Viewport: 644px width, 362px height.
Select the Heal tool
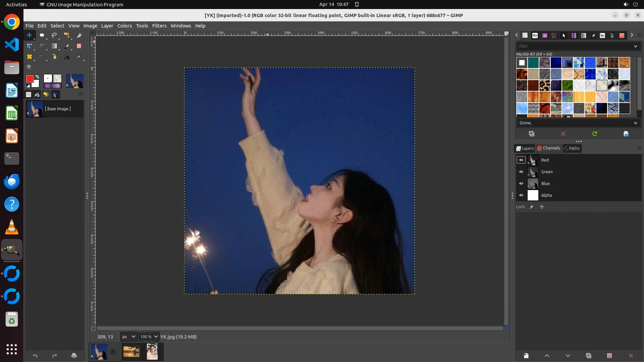click(x=30, y=57)
